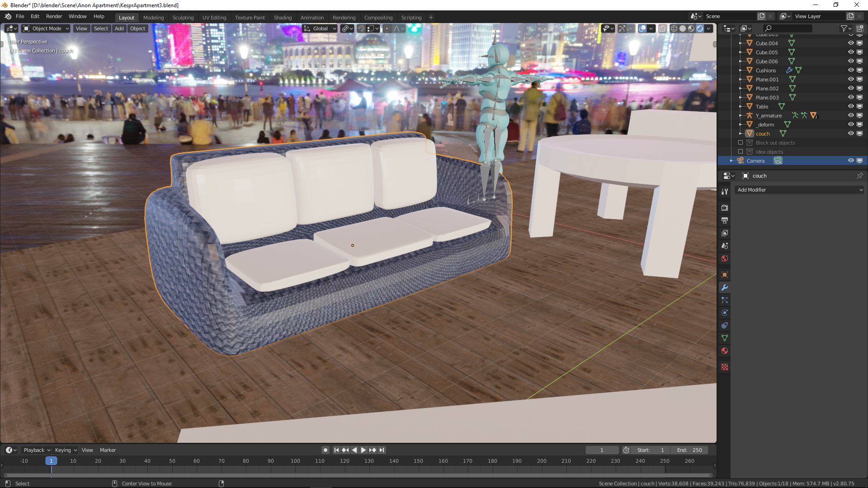Hide Cushions object with eye icon

[850, 70]
